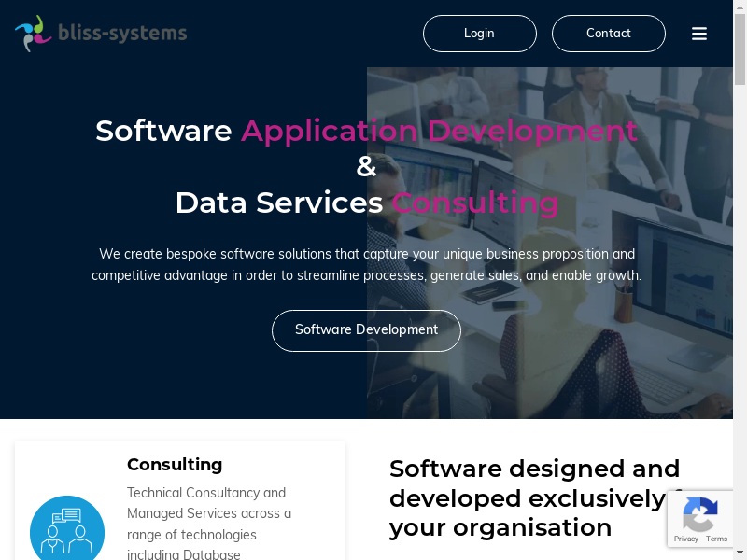Open the Contact page button
Viewport: 747px width, 560px height.
coord(608,34)
